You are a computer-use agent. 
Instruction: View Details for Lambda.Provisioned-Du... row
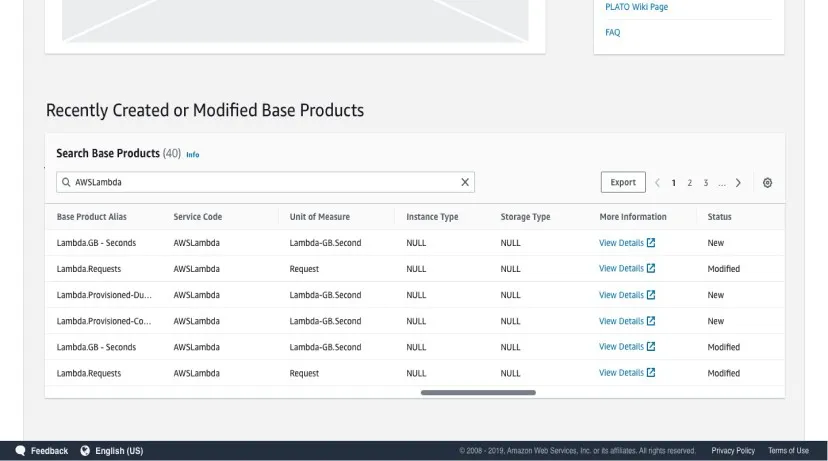(x=627, y=295)
